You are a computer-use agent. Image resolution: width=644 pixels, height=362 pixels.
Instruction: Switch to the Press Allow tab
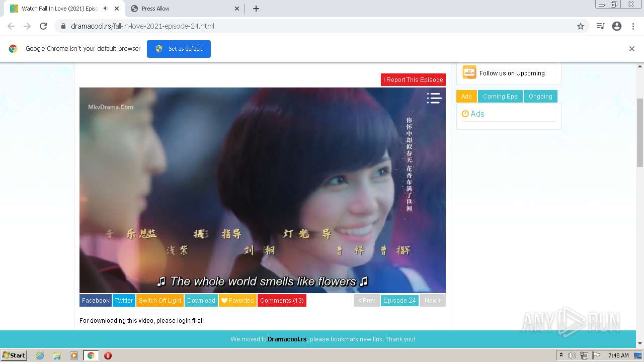pos(184,9)
